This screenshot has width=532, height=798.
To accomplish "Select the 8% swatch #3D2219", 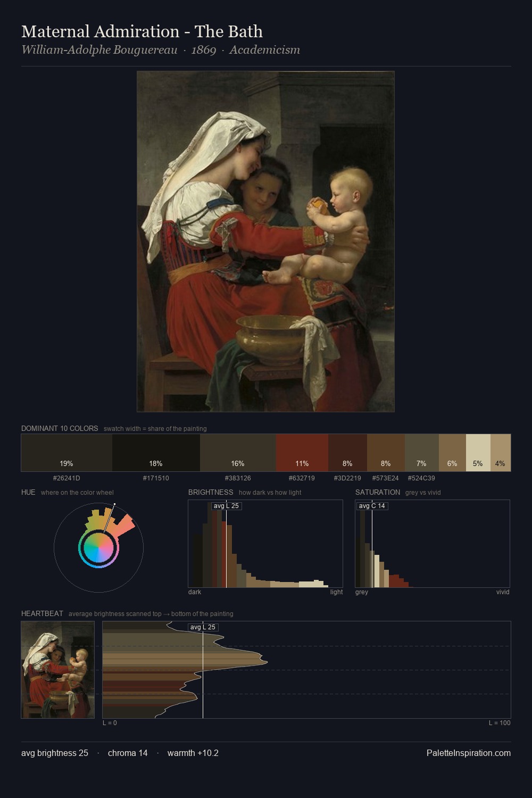I will coord(347,453).
